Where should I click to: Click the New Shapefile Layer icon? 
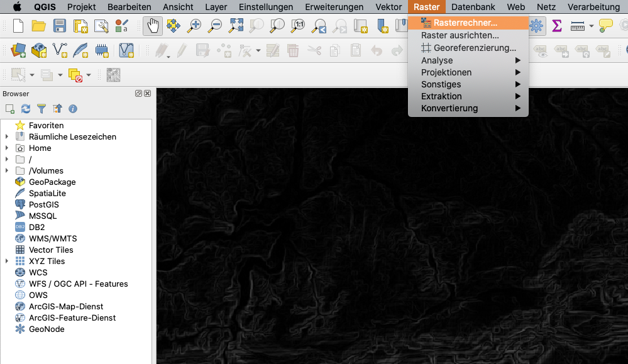tap(60, 50)
